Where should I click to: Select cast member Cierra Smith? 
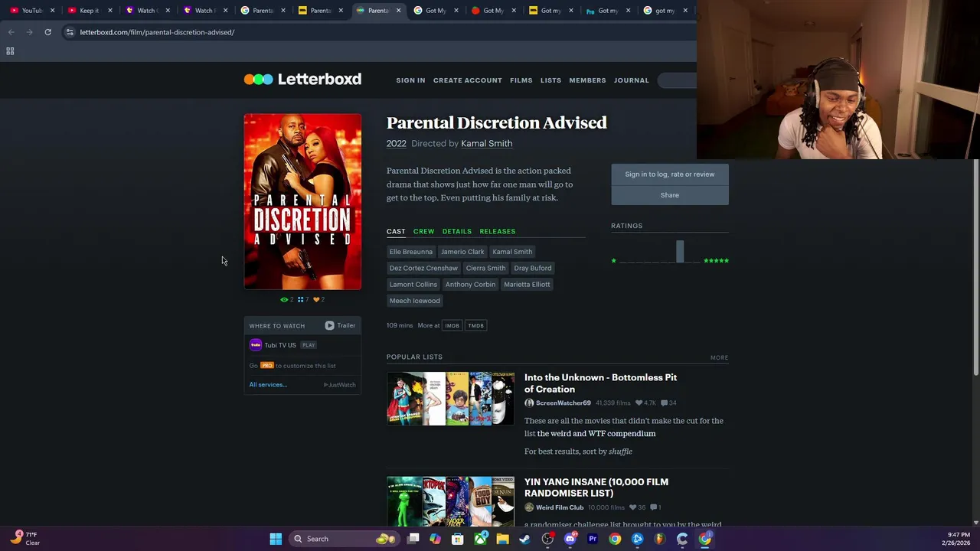pos(485,268)
